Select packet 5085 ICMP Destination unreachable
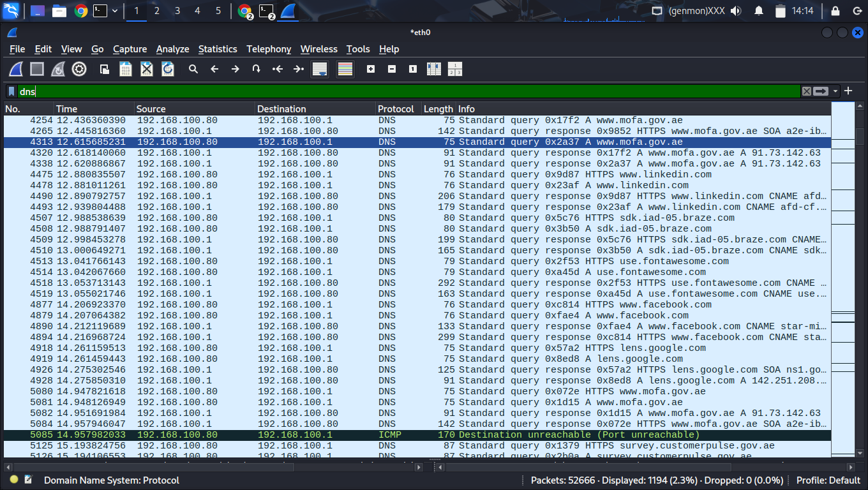The width and height of the screenshot is (868, 490). pos(417,435)
